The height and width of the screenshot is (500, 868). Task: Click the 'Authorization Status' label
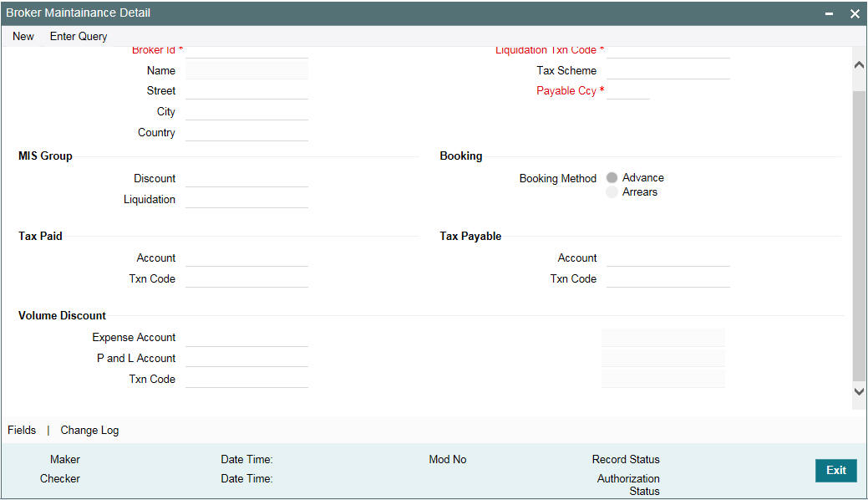tap(628, 484)
